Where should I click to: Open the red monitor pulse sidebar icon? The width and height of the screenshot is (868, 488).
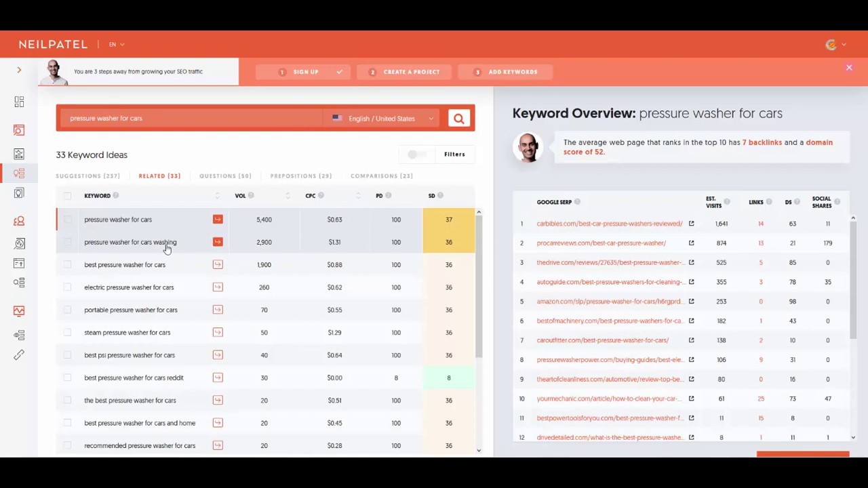pyautogui.click(x=19, y=311)
